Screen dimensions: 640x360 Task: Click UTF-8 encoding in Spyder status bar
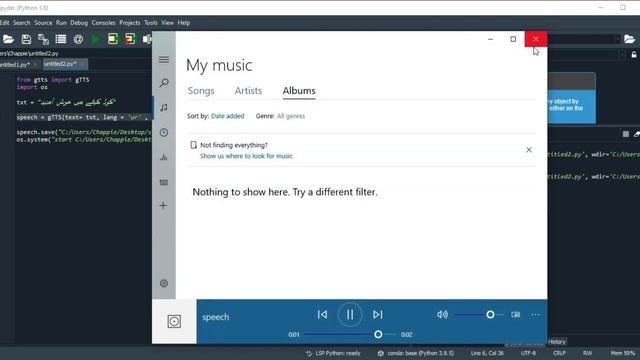point(528,353)
